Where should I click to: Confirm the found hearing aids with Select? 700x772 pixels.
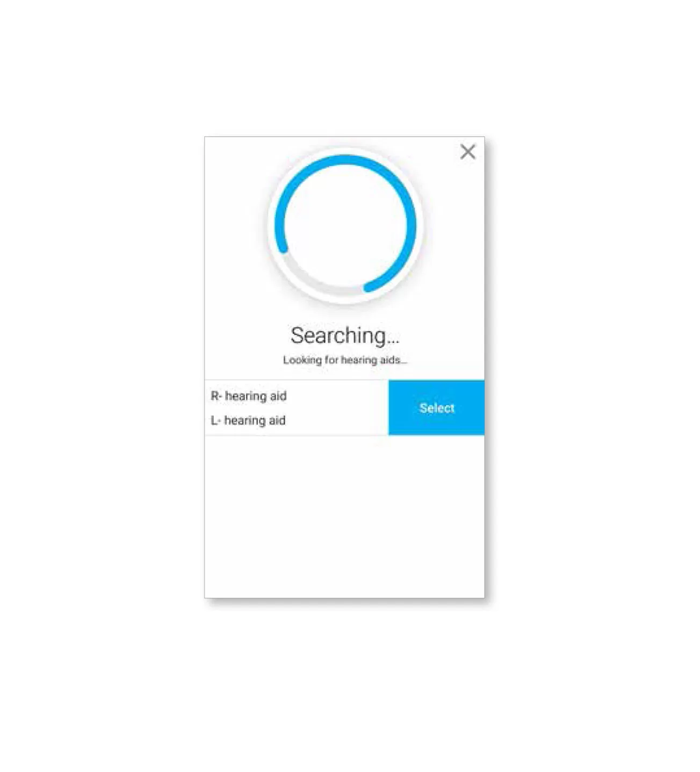click(436, 408)
